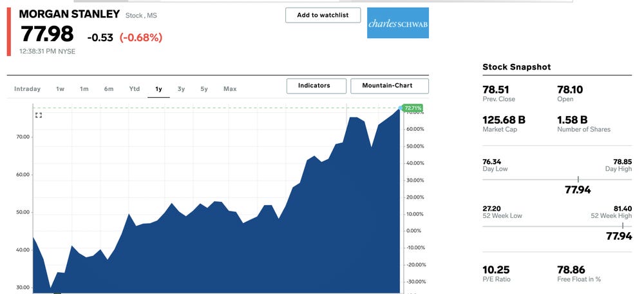Image resolution: width=644 pixels, height=294 pixels.
Task: Click the 78.51 Prev. Close value
Action: click(x=496, y=90)
